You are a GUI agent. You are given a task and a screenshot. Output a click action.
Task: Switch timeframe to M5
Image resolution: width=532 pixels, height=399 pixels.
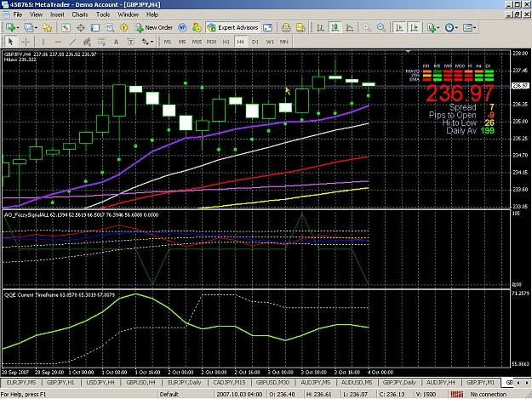coord(182,42)
